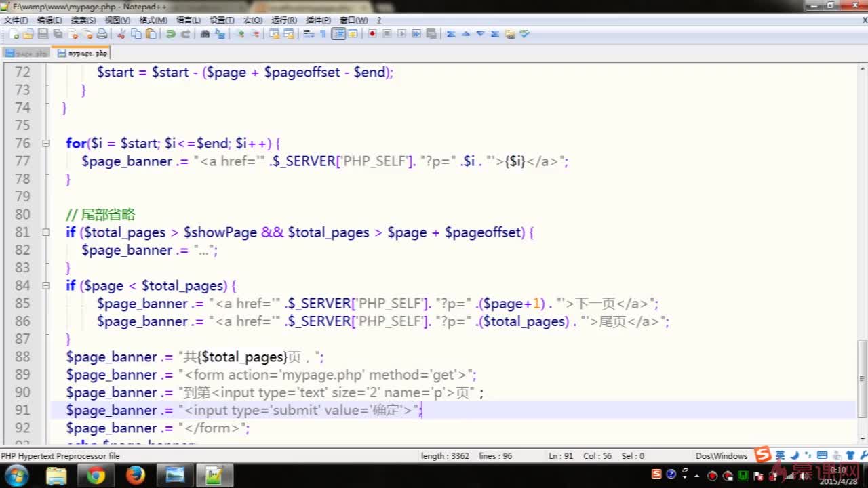
Task: Toggle the Sogou 英 language mode
Action: pyautogui.click(x=780, y=455)
